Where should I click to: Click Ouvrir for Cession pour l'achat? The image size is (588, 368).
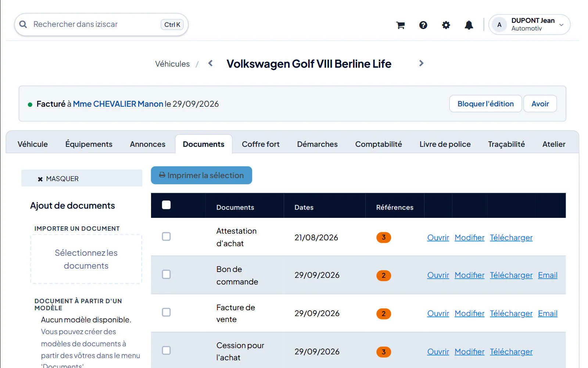click(x=438, y=352)
